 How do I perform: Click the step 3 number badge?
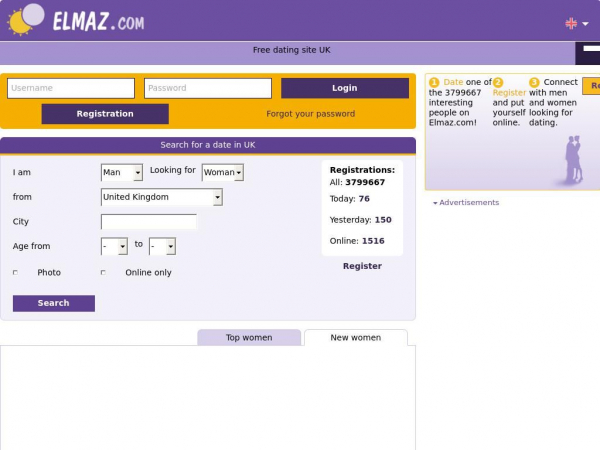coord(534,82)
